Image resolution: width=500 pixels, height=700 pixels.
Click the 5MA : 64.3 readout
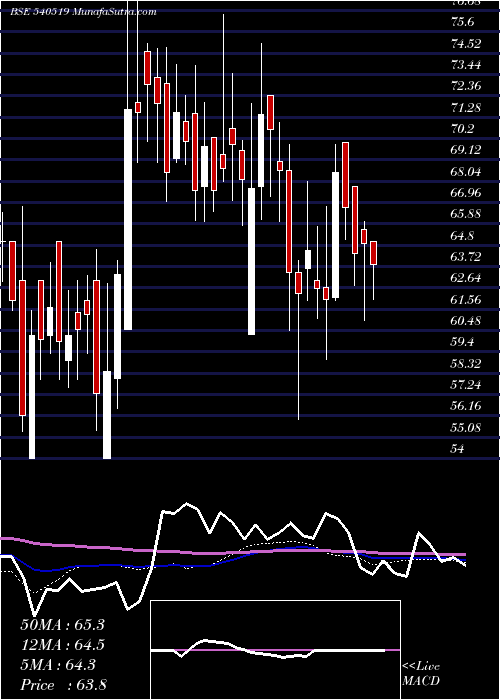(58, 665)
